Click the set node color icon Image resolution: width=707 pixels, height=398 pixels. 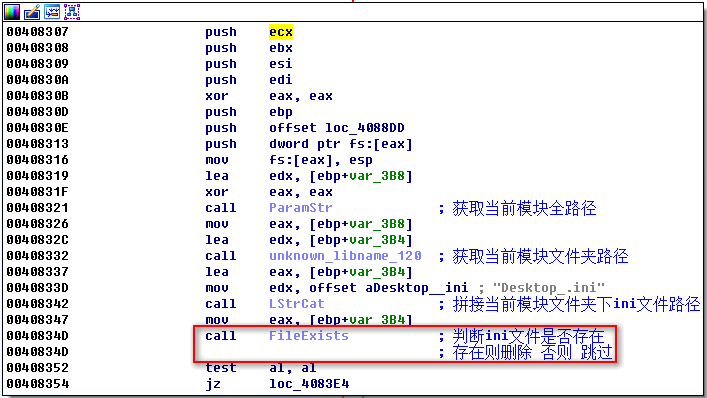[x=12, y=12]
